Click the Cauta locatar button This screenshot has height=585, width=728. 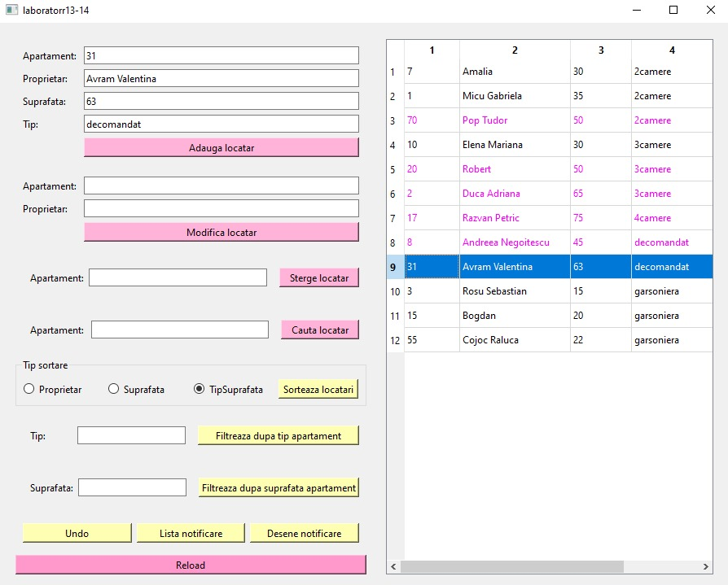point(320,330)
